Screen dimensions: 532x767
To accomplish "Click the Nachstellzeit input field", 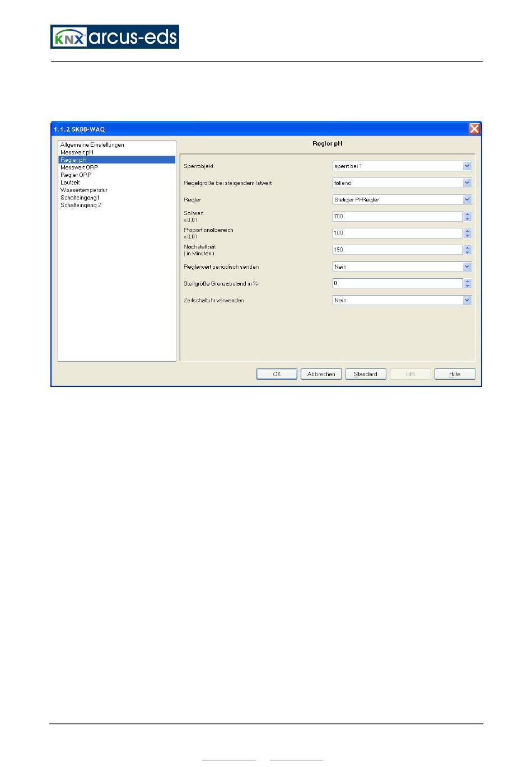I will coord(398,250).
